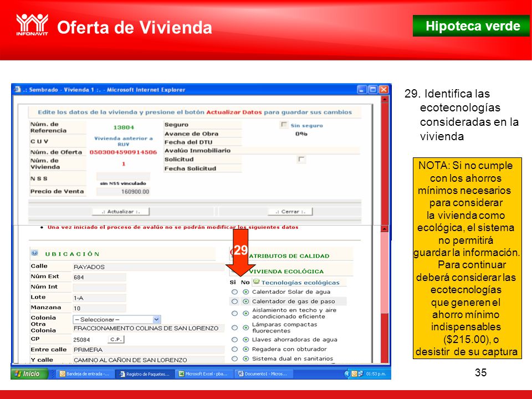Click the Manzana field showing 10

tap(99, 309)
